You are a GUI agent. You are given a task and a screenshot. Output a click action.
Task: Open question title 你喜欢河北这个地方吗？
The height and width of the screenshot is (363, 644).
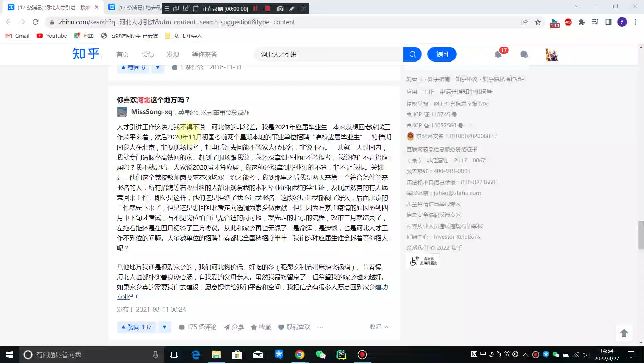pos(154,100)
